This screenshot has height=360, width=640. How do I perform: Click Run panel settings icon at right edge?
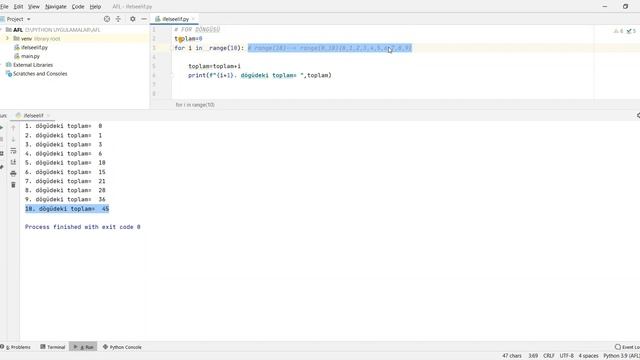(x=638, y=116)
